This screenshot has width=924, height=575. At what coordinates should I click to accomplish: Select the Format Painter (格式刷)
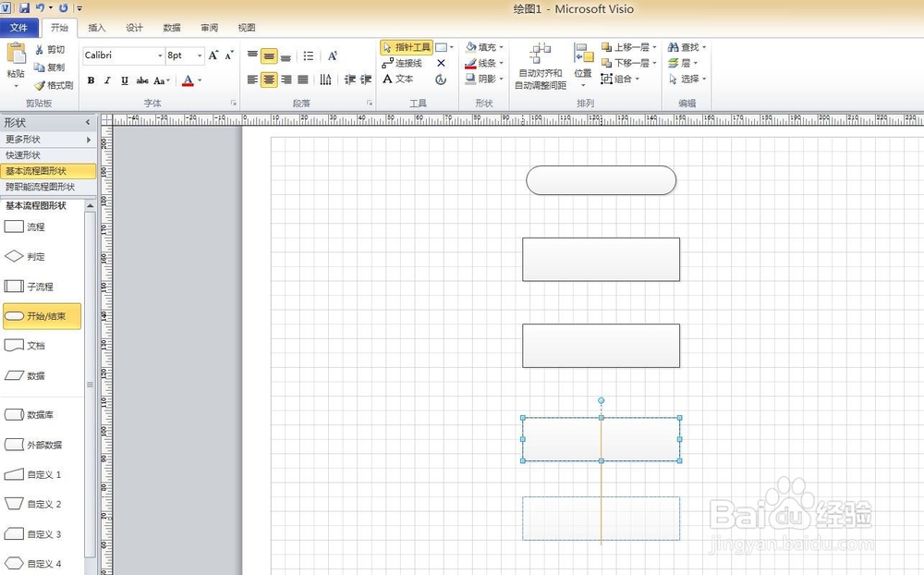pos(54,86)
